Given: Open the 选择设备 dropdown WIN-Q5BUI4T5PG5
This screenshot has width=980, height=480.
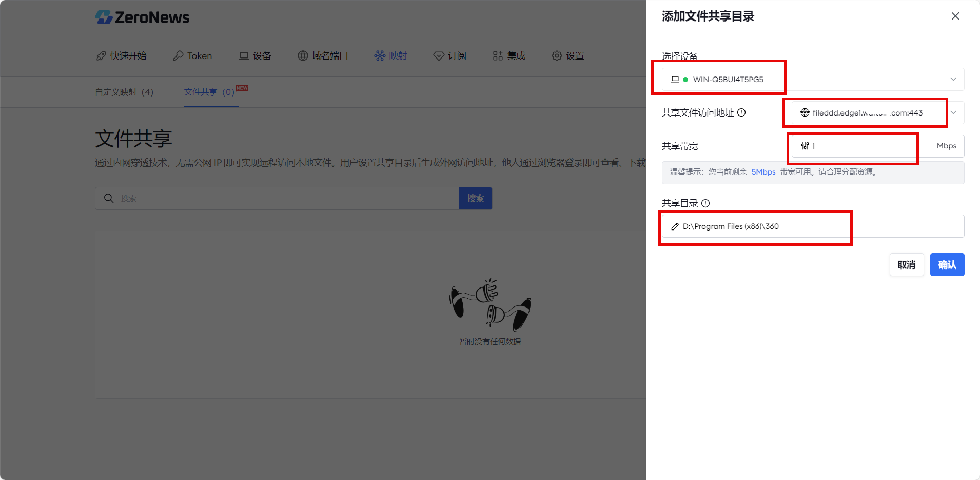Looking at the screenshot, I should (813, 80).
